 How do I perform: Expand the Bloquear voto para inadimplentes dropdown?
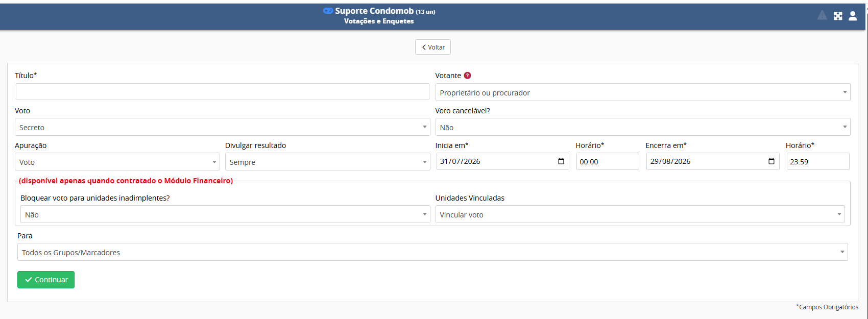point(225,214)
